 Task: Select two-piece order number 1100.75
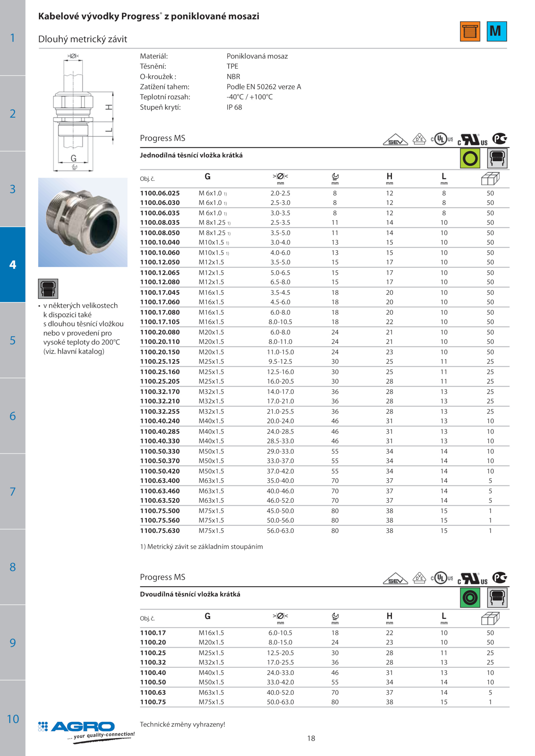pos(153,702)
